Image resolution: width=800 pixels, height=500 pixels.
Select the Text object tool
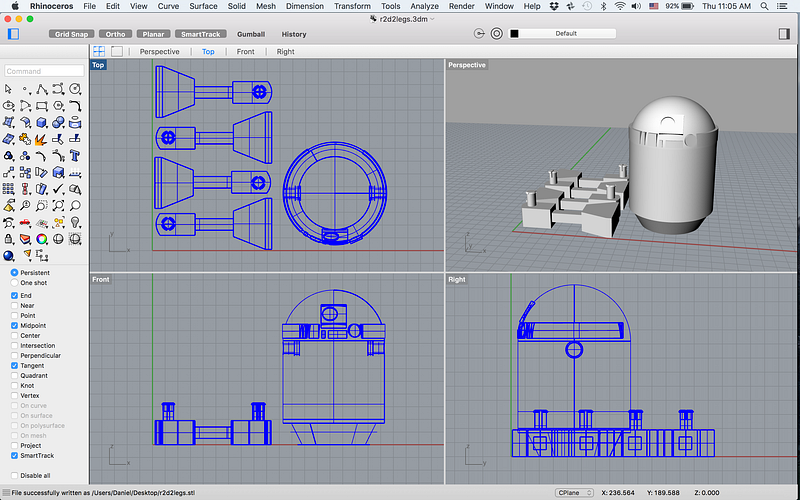coord(75,156)
